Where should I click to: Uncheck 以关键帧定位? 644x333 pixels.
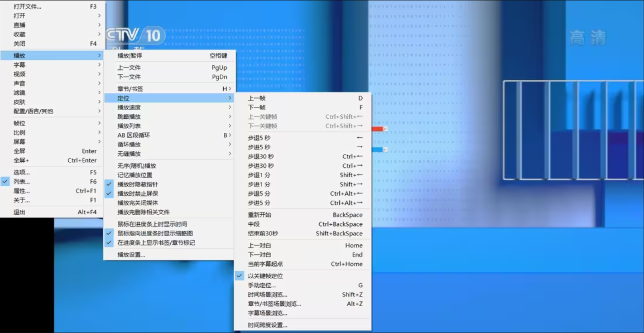point(303,276)
